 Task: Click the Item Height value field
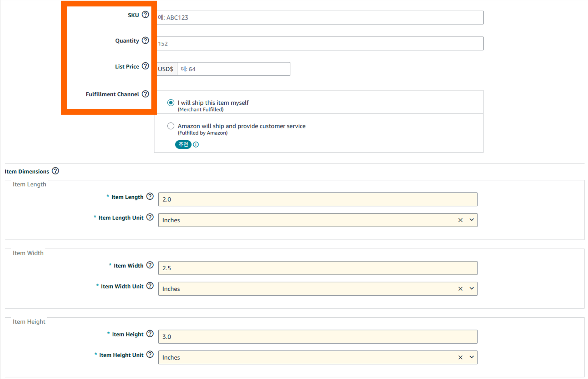point(318,337)
